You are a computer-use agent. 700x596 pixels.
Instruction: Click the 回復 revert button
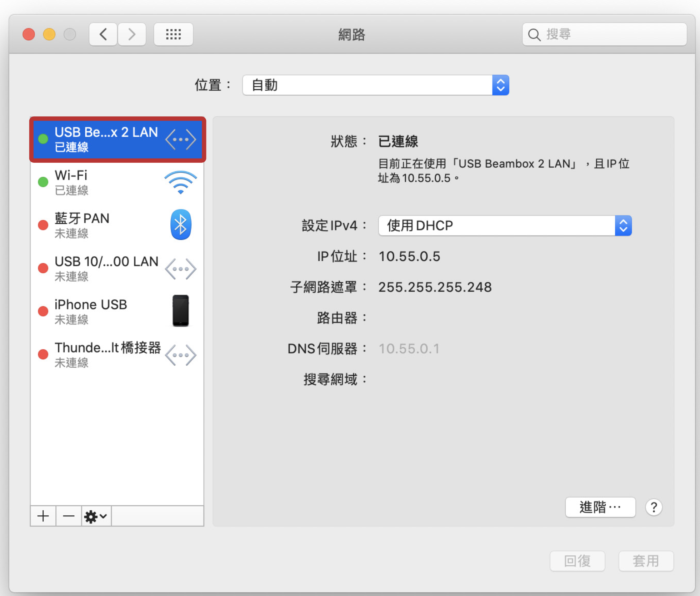(577, 561)
